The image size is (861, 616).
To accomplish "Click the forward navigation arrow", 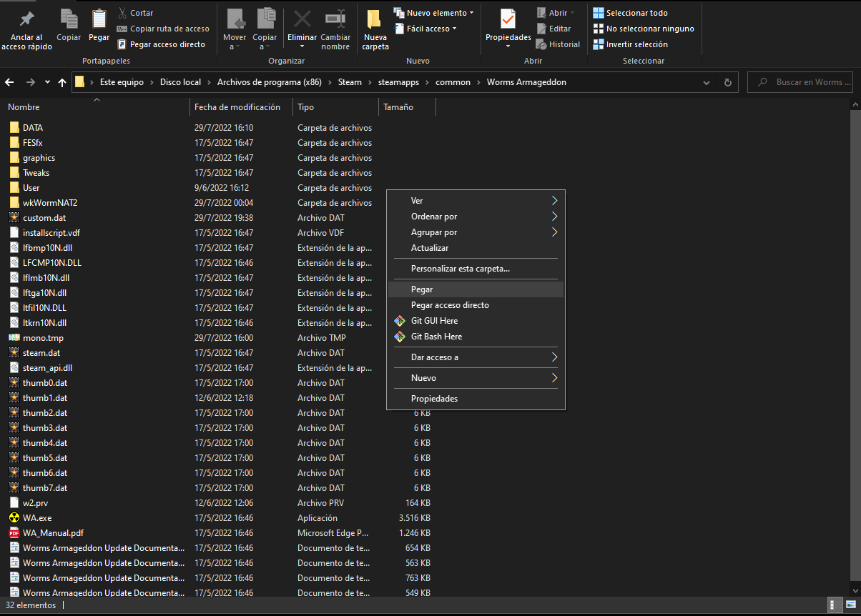I will (x=30, y=82).
